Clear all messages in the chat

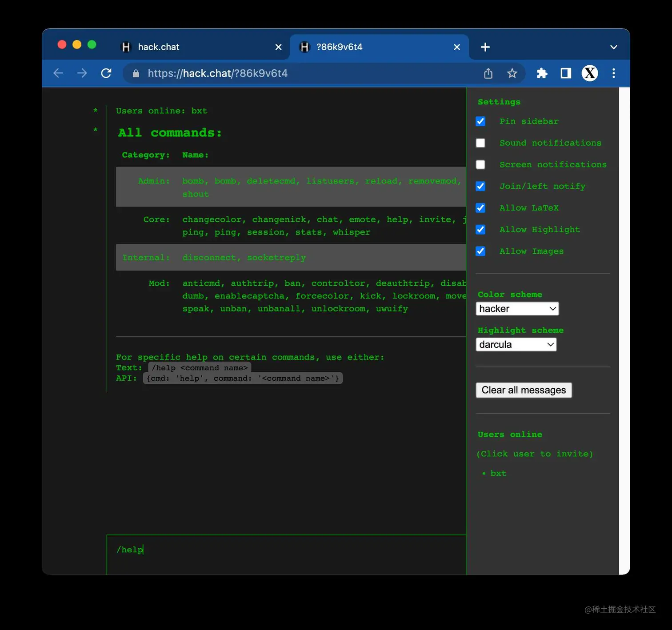coord(524,390)
